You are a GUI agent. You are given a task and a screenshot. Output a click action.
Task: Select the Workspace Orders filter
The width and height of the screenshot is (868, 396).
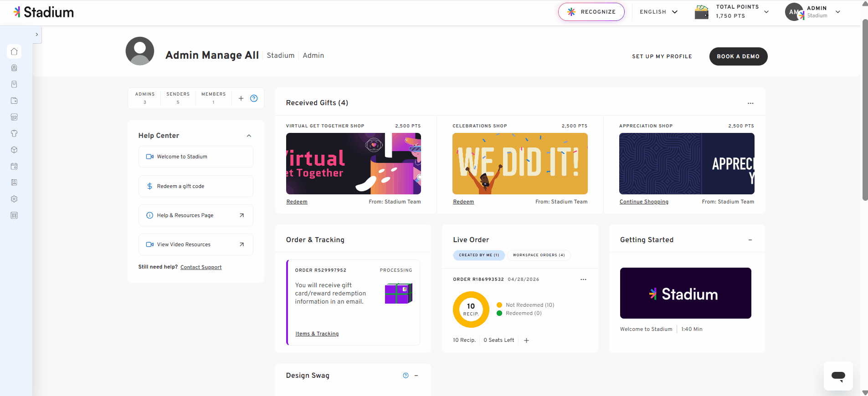[539, 255]
